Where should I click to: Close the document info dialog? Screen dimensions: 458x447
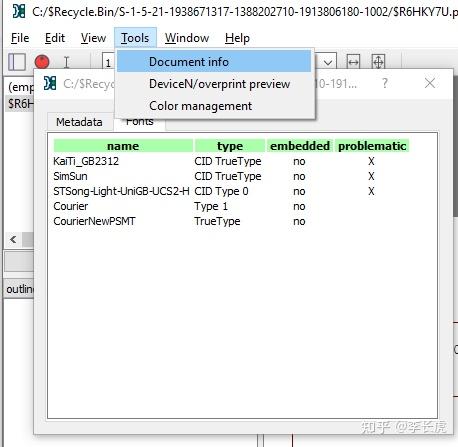pyautogui.click(x=430, y=83)
